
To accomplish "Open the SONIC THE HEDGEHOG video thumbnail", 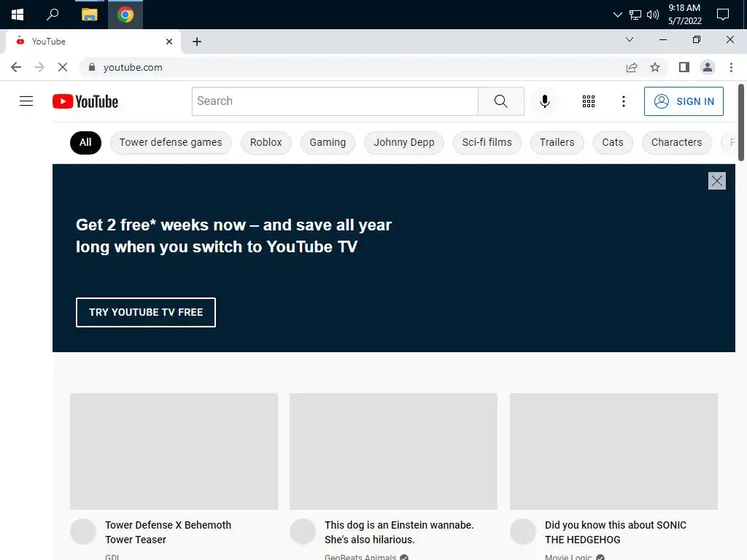I will pos(614,451).
